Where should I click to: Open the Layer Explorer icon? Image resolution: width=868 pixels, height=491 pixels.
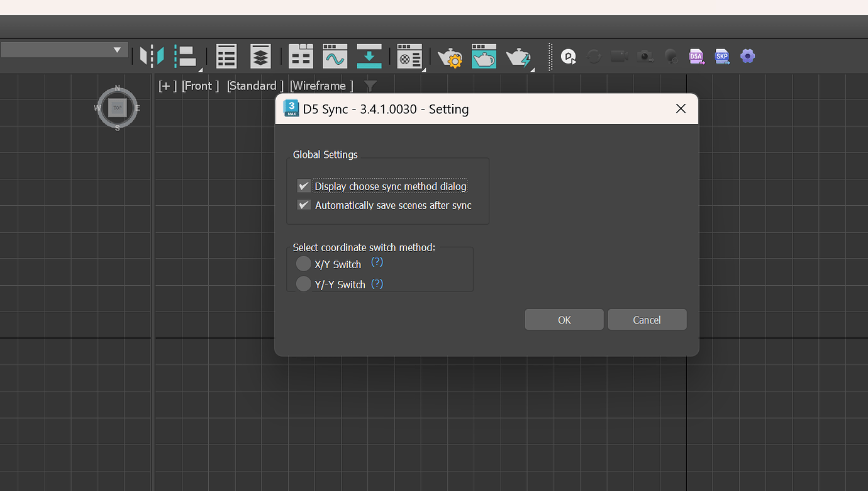coord(260,56)
